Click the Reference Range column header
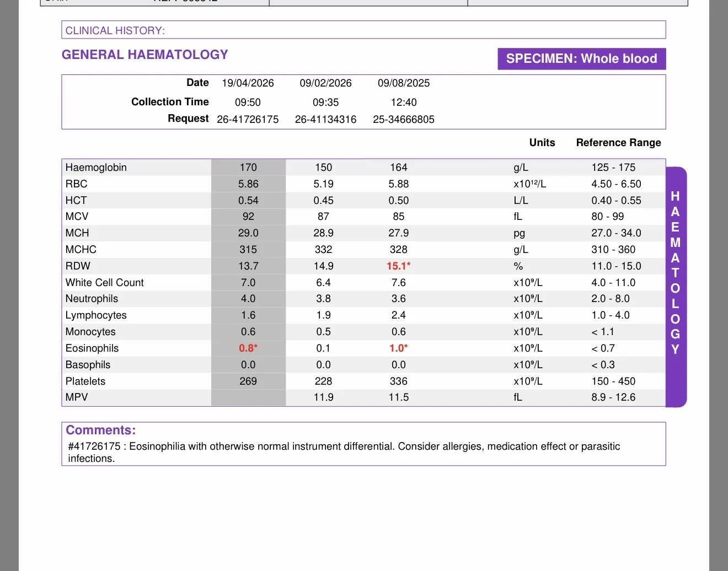This screenshot has height=571, width=728. pos(619,143)
